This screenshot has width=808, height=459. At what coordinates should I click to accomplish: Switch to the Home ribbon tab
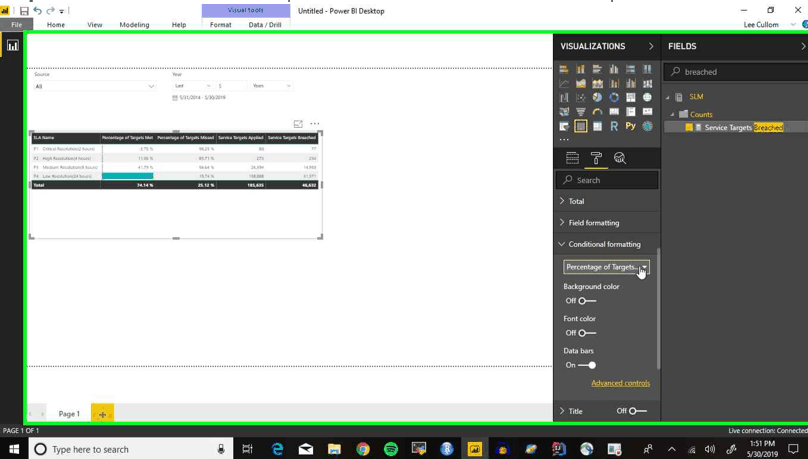[56, 25]
